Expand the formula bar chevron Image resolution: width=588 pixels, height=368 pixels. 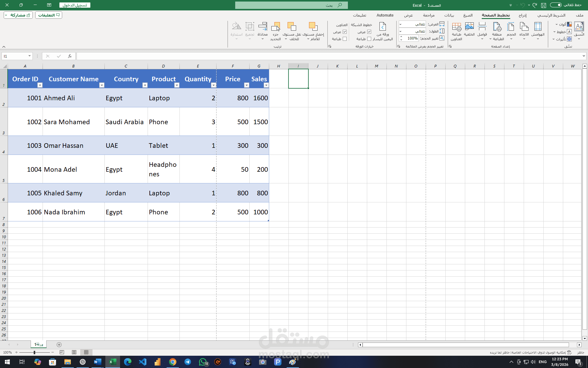584,56
